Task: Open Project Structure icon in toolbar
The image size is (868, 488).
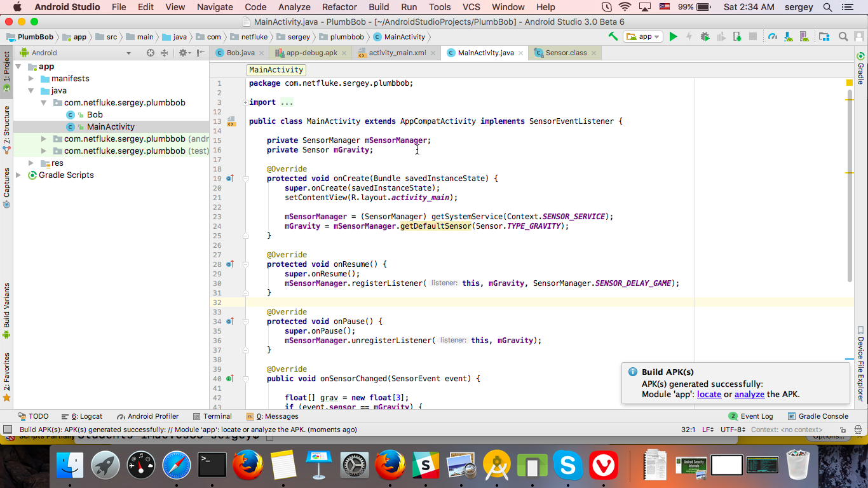Action: point(824,37)
